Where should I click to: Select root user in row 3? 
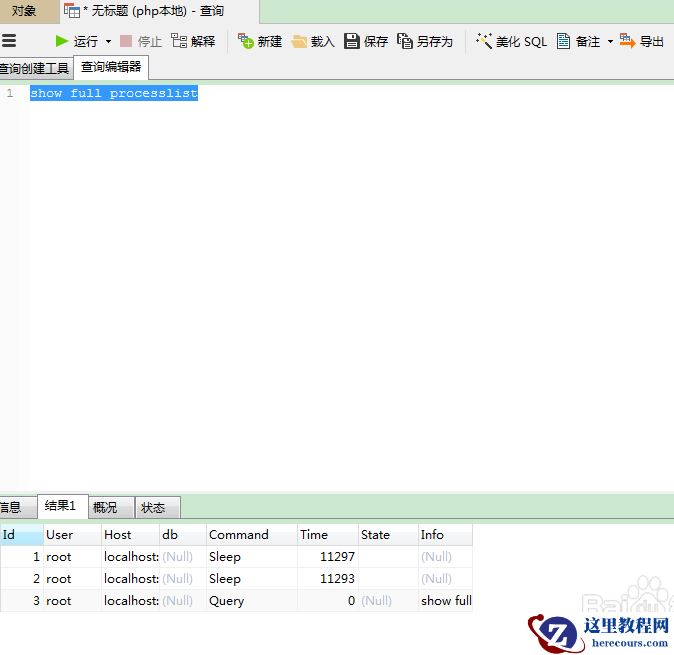click(x=72, y=600)
